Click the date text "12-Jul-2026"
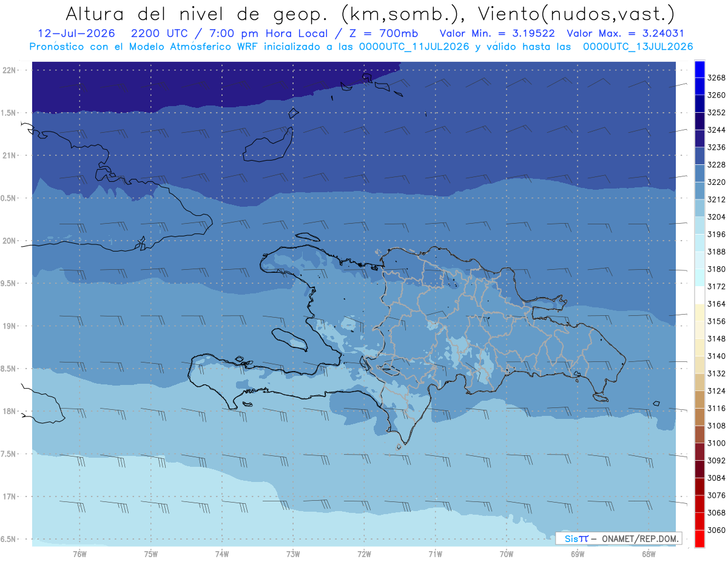This screenshot has height=562, width=728. point(76,33)
